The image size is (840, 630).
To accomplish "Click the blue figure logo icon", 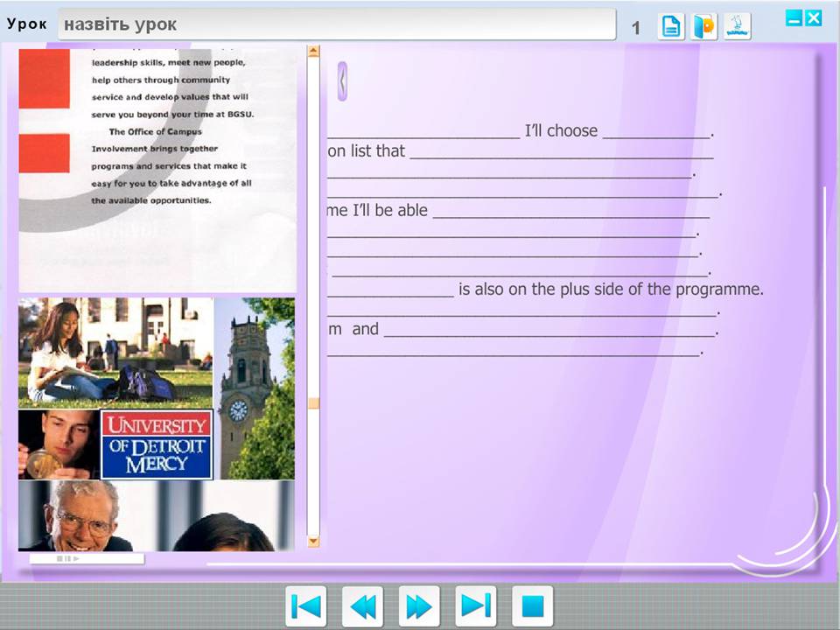I will tap(737, 26).
